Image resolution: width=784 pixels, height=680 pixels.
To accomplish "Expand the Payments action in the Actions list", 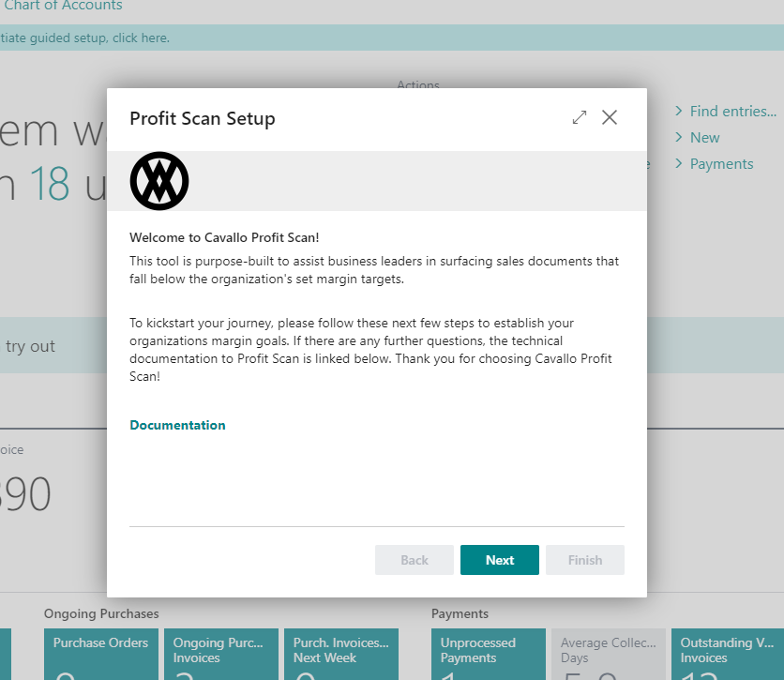I will tap(720, 164).
